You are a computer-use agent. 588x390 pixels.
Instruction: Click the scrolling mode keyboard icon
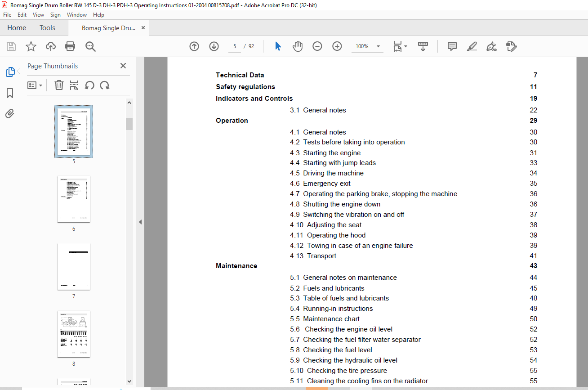pyautogui.click(x=423, y=46)
